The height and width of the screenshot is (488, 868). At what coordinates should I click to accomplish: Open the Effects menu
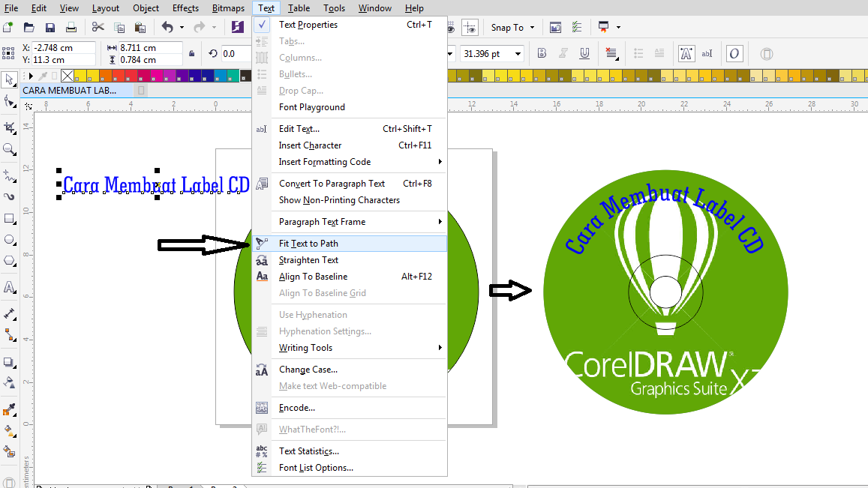point(185,7)
